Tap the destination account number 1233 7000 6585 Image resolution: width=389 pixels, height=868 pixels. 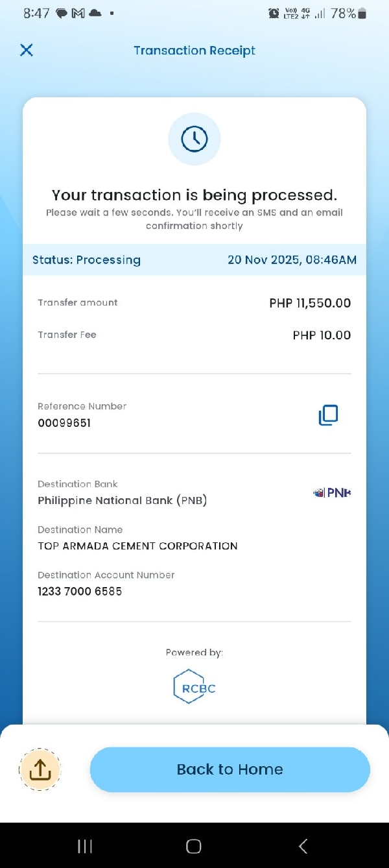coord(80,592)
